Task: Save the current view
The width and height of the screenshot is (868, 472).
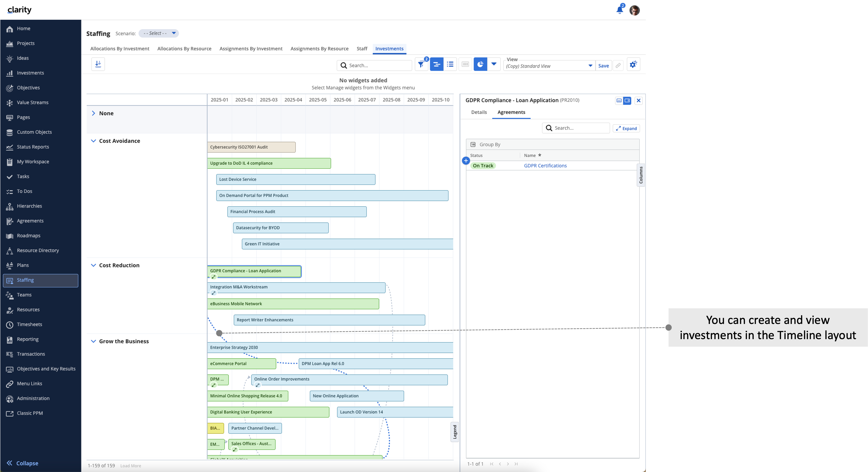Action: pyautogui.click(x=604, y=66)
